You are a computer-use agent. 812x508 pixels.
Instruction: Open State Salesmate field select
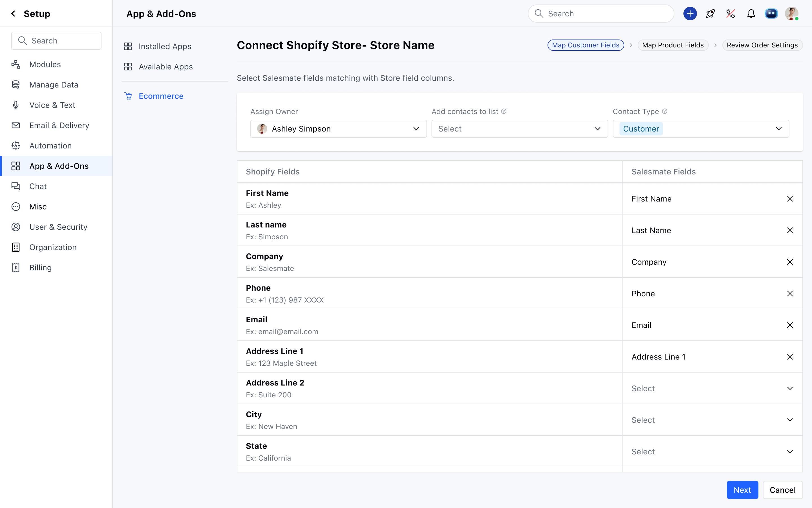pos(712,451)
